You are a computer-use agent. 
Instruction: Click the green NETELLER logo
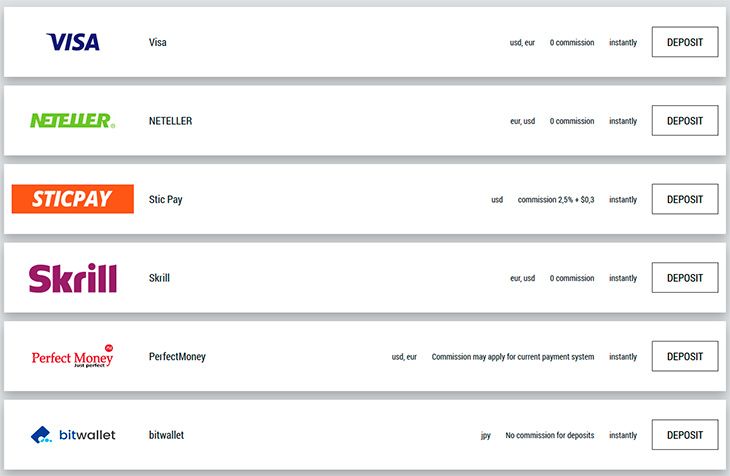tap(73, 121)
